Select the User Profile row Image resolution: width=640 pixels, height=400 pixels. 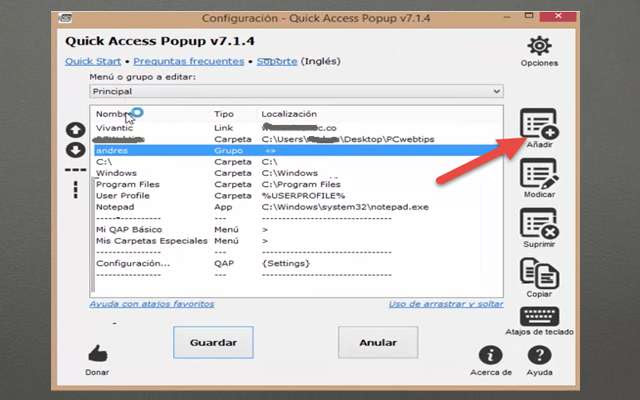(x=296, y=196)
